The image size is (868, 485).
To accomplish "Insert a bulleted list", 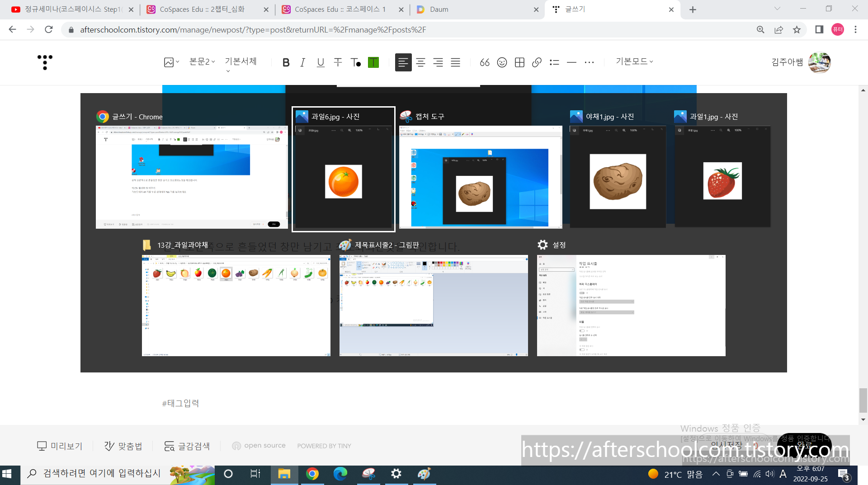I will click(554, 62).
